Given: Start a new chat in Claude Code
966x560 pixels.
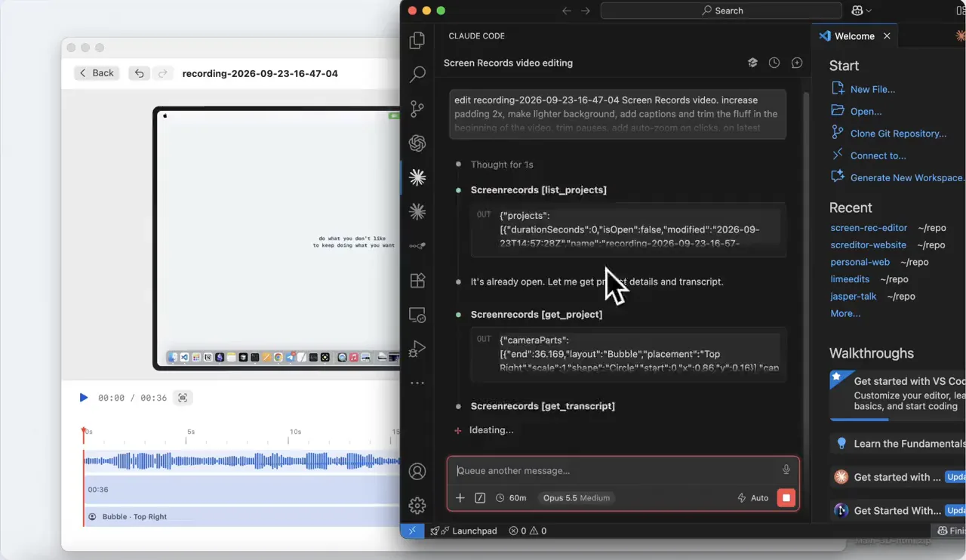Looking at the screenshot, I should (797, 63).
